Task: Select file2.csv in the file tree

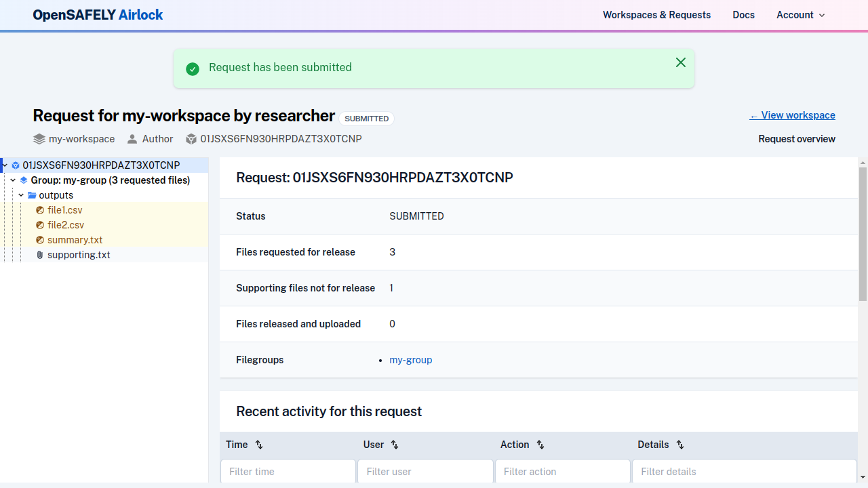Action: click(x=66, y=225)
